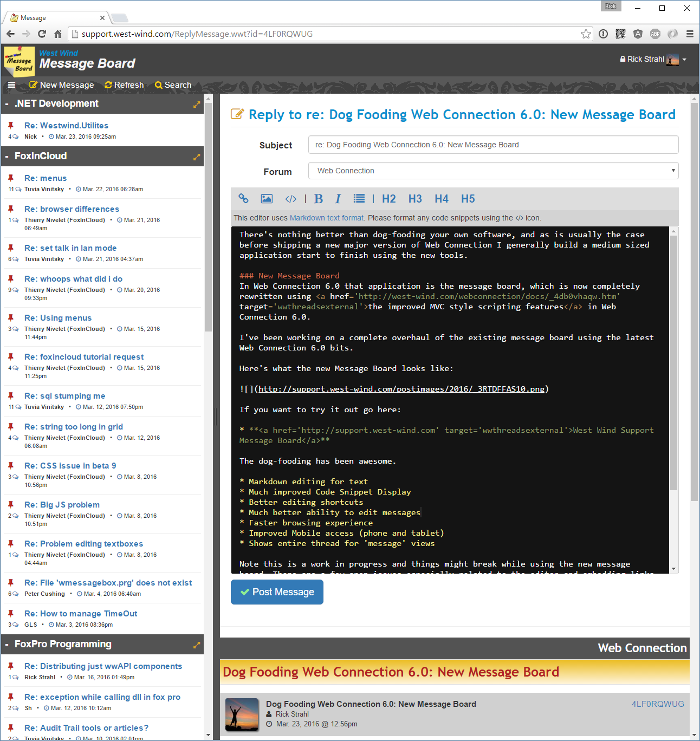Click the pin icon next to Re: menus

[10, 178]
